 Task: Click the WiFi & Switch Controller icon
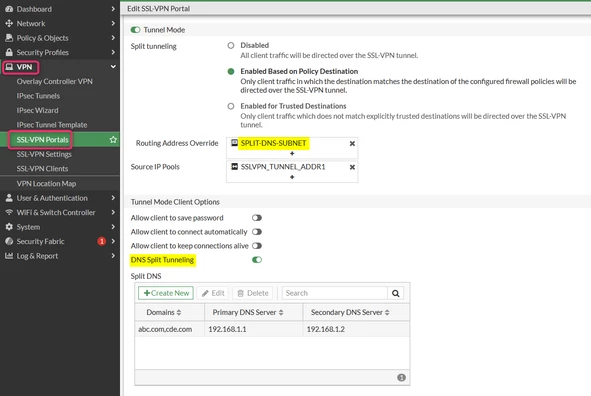click(9, 213)
